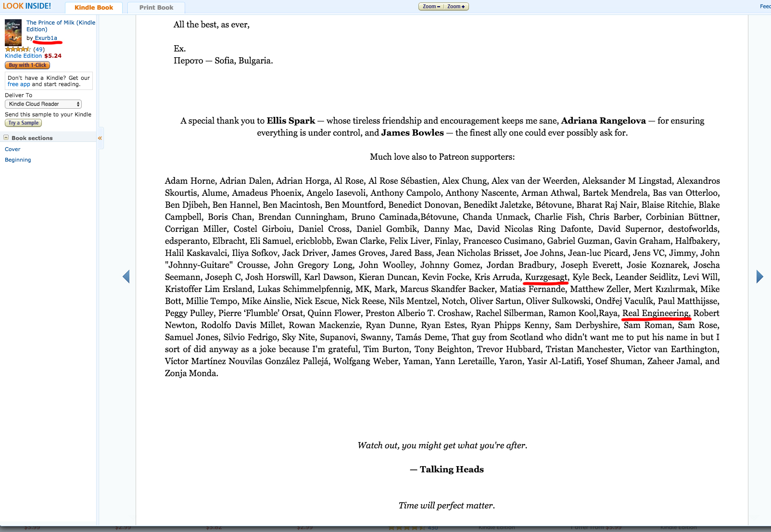Click Buy with 1-Click button

27,65
